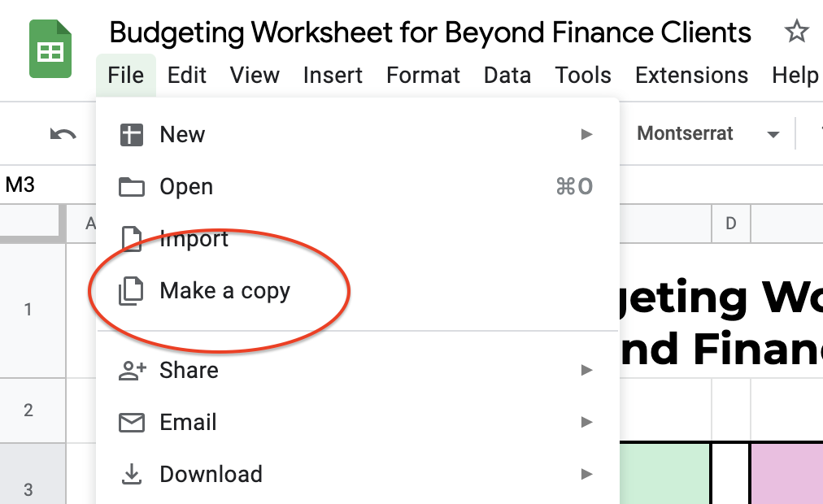Open the Montserrat font dropdown
This screenshot has height=504, width=823.
(x=708, y=134)
